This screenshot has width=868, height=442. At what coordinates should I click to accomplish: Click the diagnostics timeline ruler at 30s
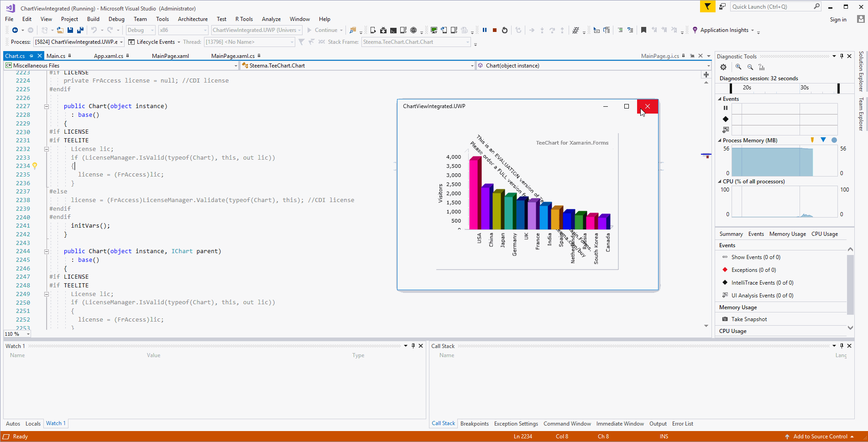click(805, 88)
